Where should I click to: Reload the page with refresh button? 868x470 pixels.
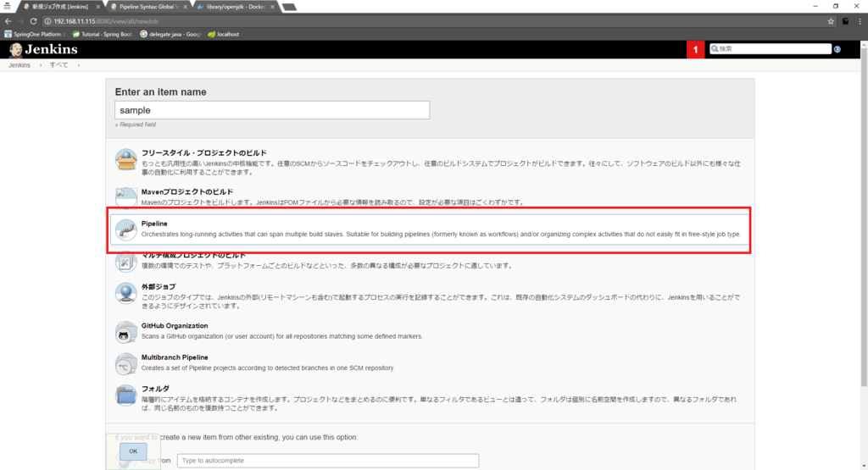32,21
